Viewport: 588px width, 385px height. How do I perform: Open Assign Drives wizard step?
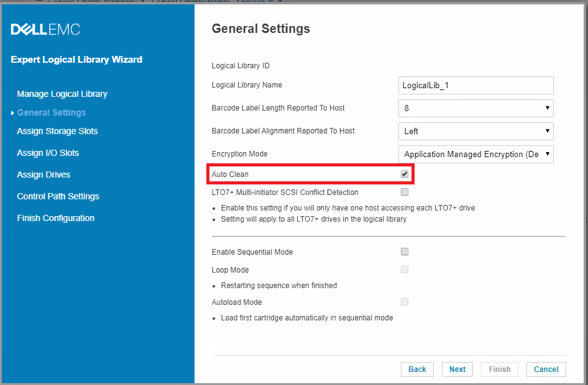(x=44, y=174)
